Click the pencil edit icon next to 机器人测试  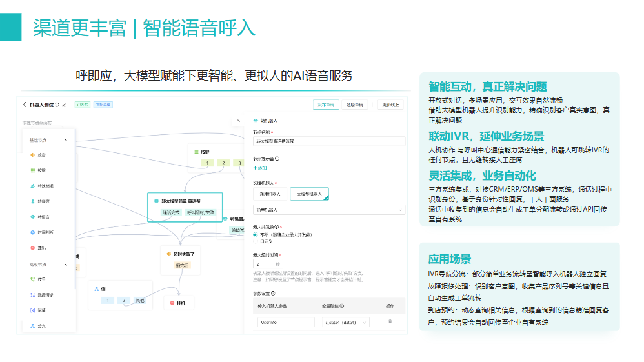point(64,105)
